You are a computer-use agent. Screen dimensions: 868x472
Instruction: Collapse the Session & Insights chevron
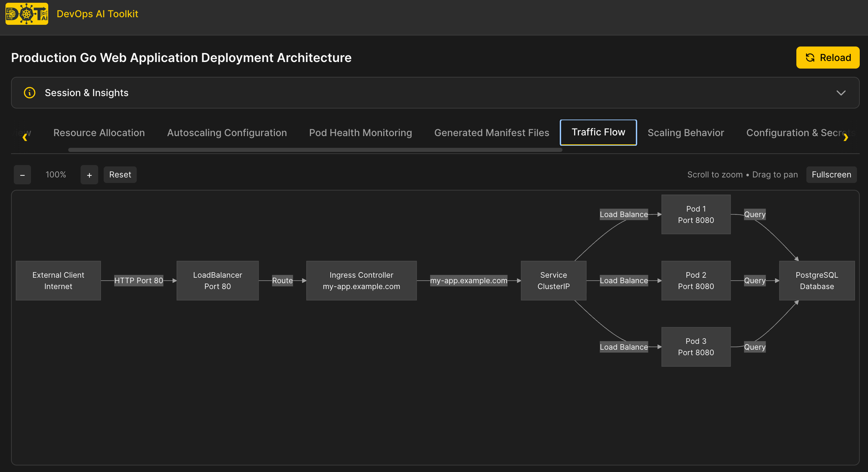point(841,93)
